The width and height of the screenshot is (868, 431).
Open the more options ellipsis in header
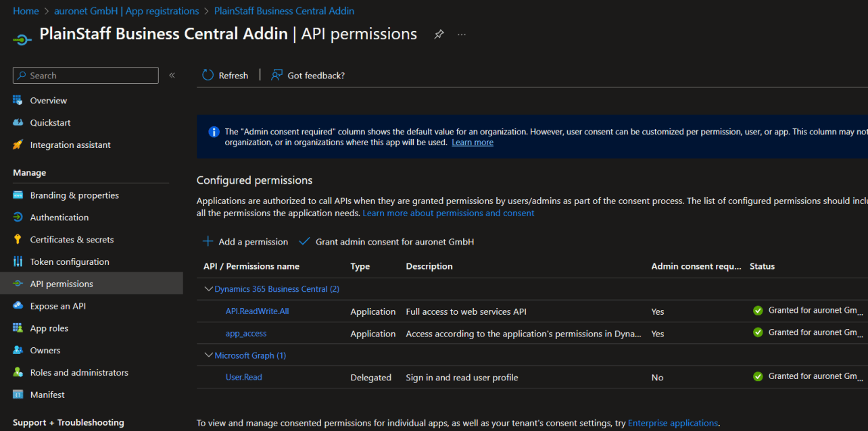(462, 34)
